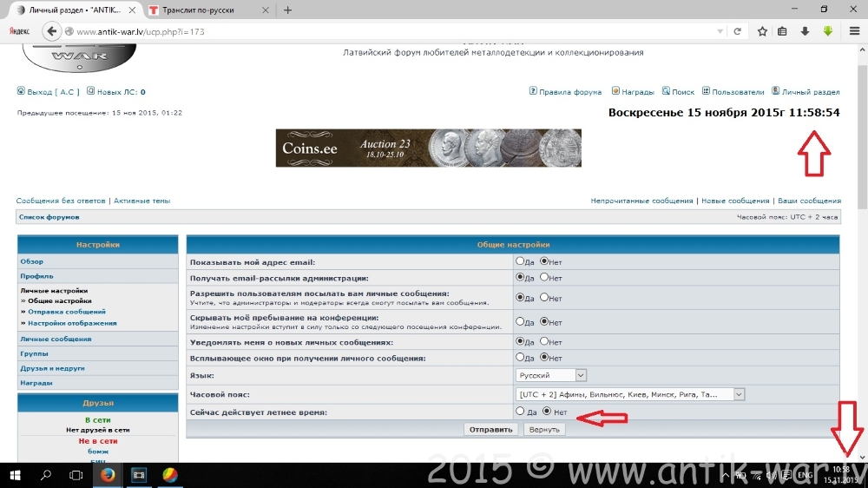This screenshot has width=868, height=488.
Task: Open Группы in settings sidebar
Action: click(x=35, y=353)
